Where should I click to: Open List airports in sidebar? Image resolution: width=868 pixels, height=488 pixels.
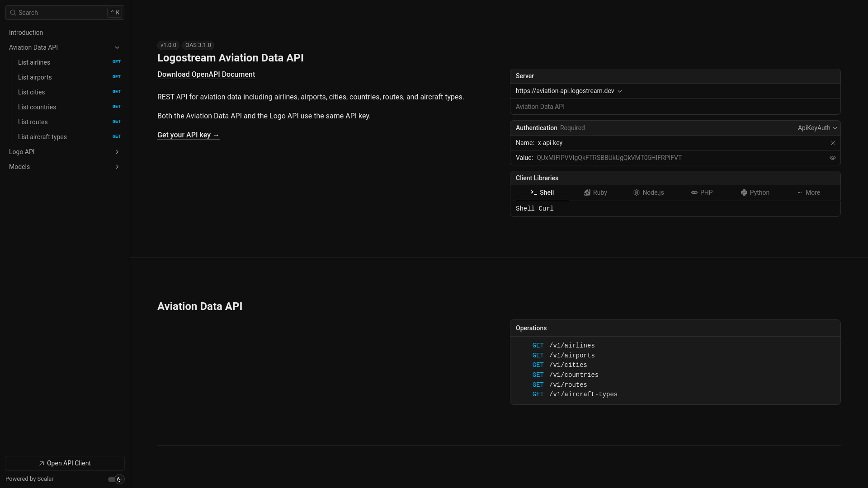[69, 77]
